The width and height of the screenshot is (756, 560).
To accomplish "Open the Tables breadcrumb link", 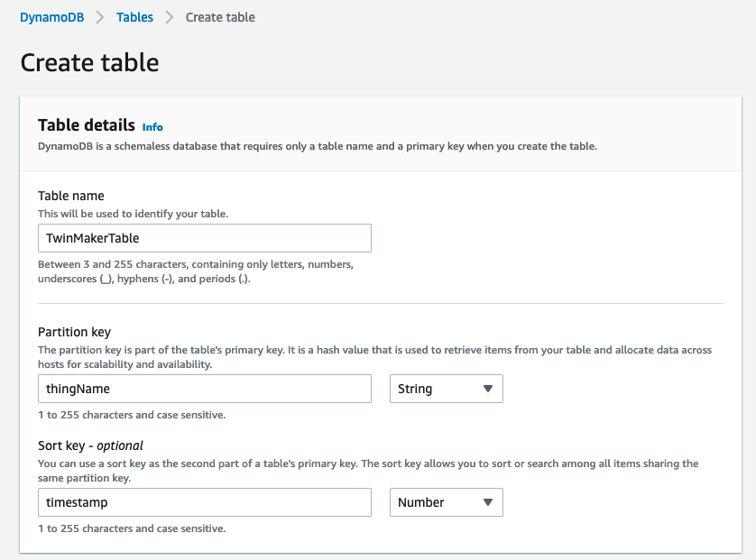I will (134, 16).
